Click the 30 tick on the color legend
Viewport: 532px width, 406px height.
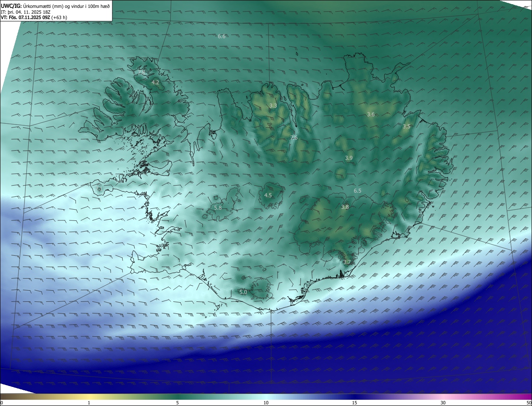(x=443, y=403)
